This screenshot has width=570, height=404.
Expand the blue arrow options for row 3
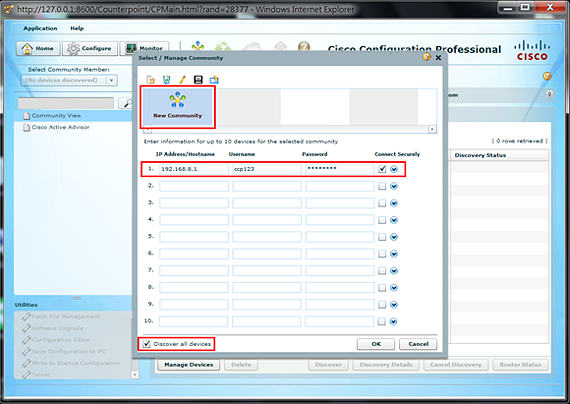[x=394, y=203]
